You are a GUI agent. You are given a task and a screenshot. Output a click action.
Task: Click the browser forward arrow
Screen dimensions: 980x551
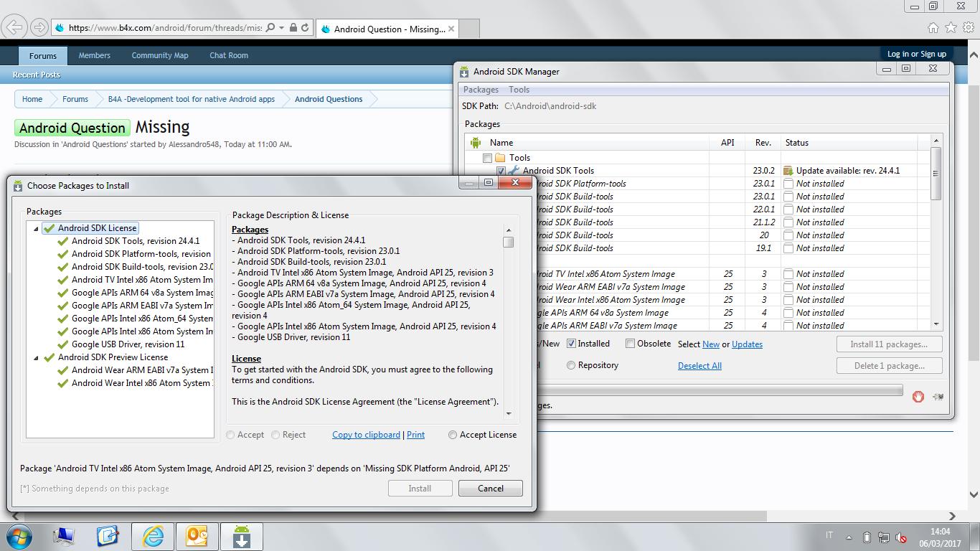pos(39,28)
